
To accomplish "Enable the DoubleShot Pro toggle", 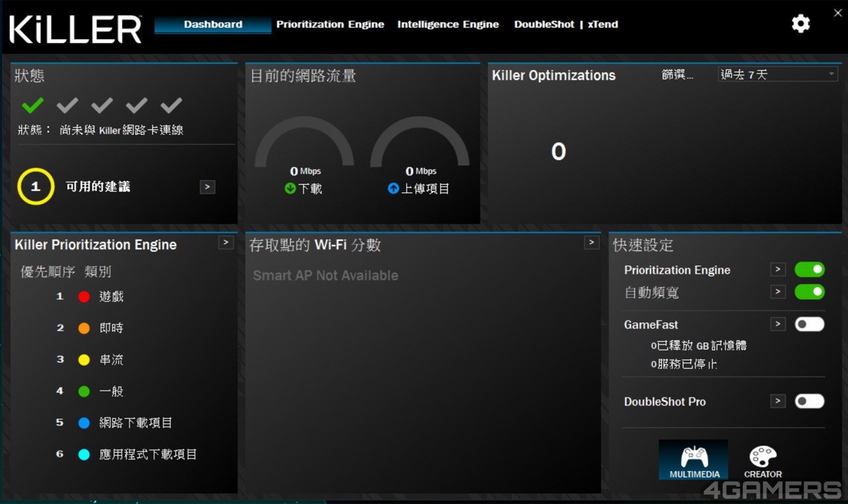I will point(810,401).
